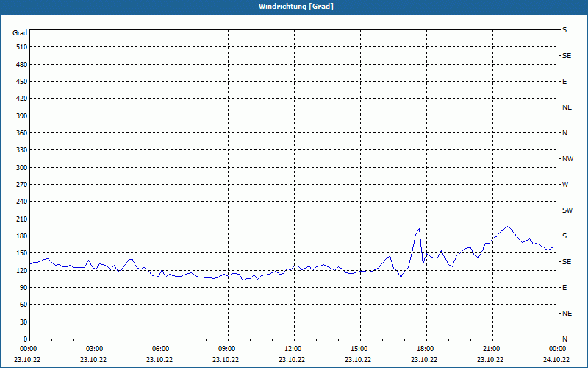Screen dimensions: 588x368
Task: Click the 23.10.22 date under 15:00
Action: [x=358, y=359]
